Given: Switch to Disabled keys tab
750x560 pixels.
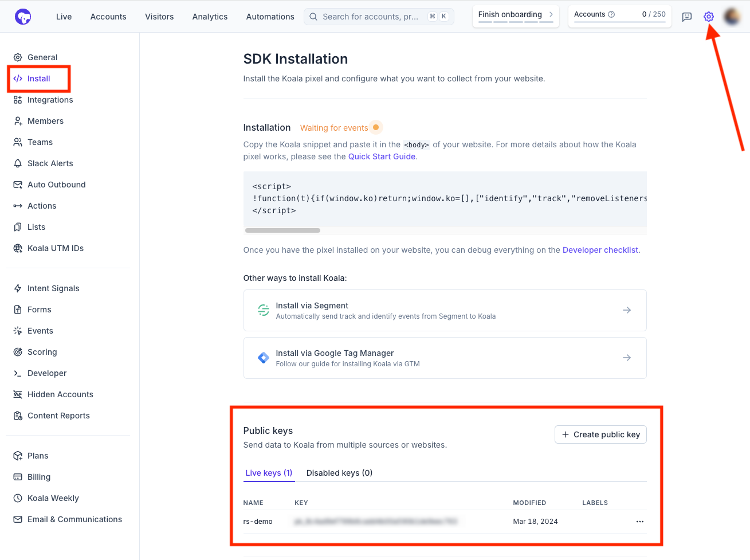Looking at the screenshot, I should [x=339, y=473].
